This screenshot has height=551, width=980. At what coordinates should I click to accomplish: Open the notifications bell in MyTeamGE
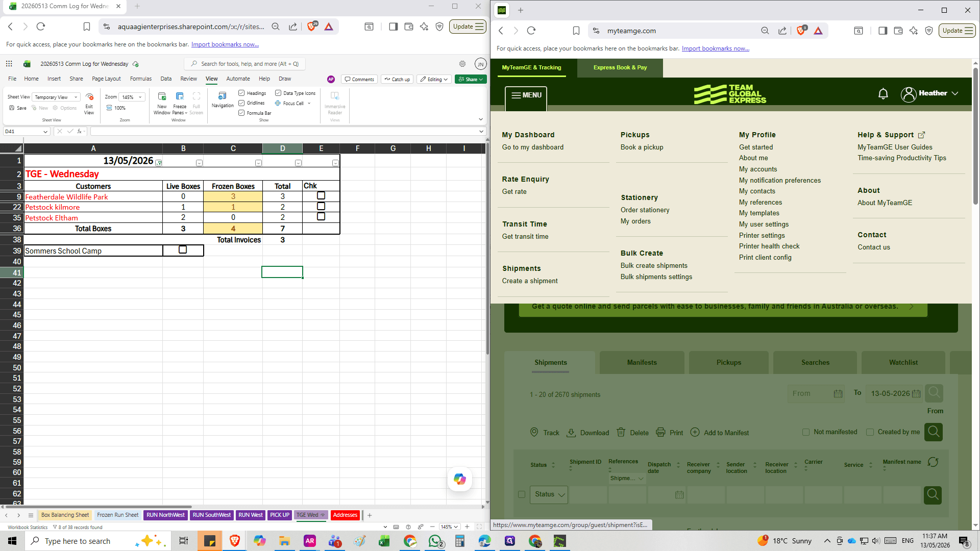[x=883, y=94]
